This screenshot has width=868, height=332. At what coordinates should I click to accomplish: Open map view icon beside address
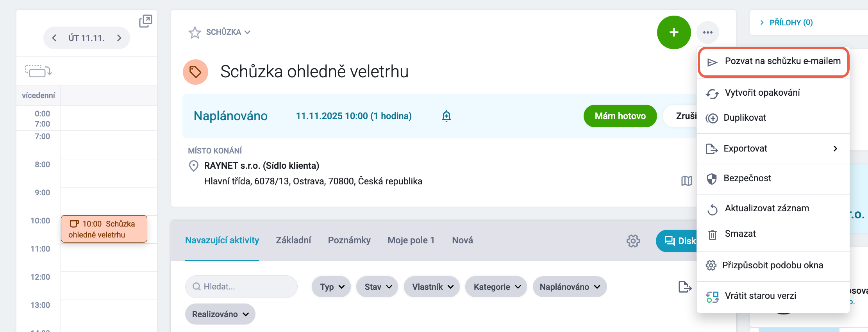tap(686, 181)
